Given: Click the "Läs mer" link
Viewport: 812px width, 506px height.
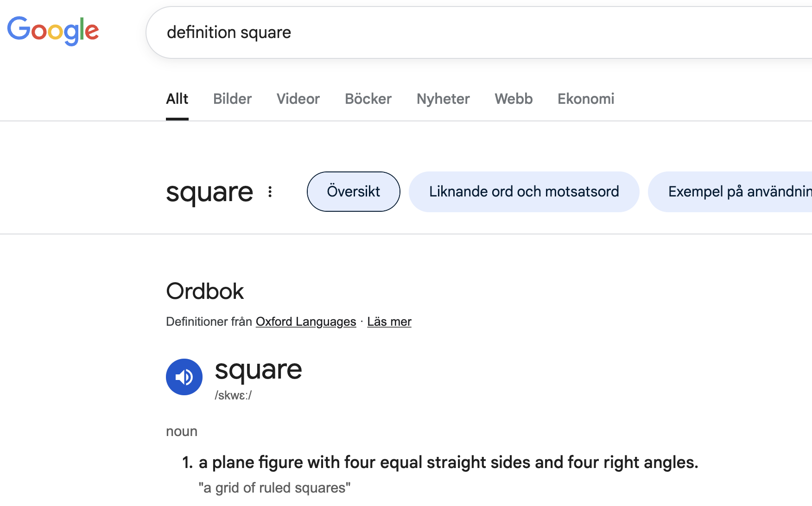Looking at the screenshot, I should point(389,322).
